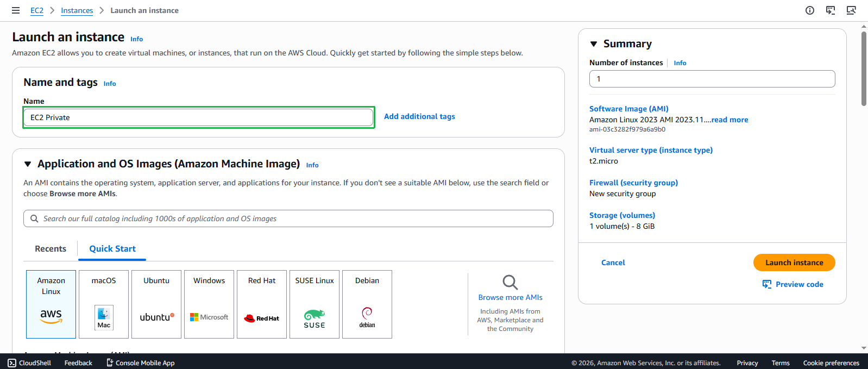Image resolution: width=868 pixels, height=369 pixels.
Task: Open Info next to Application and OS Images
Action: [x=312, y=165]
